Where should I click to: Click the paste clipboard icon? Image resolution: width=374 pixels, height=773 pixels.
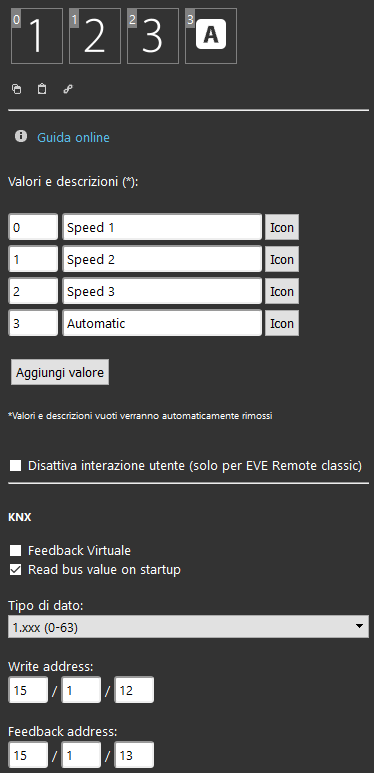42,89
